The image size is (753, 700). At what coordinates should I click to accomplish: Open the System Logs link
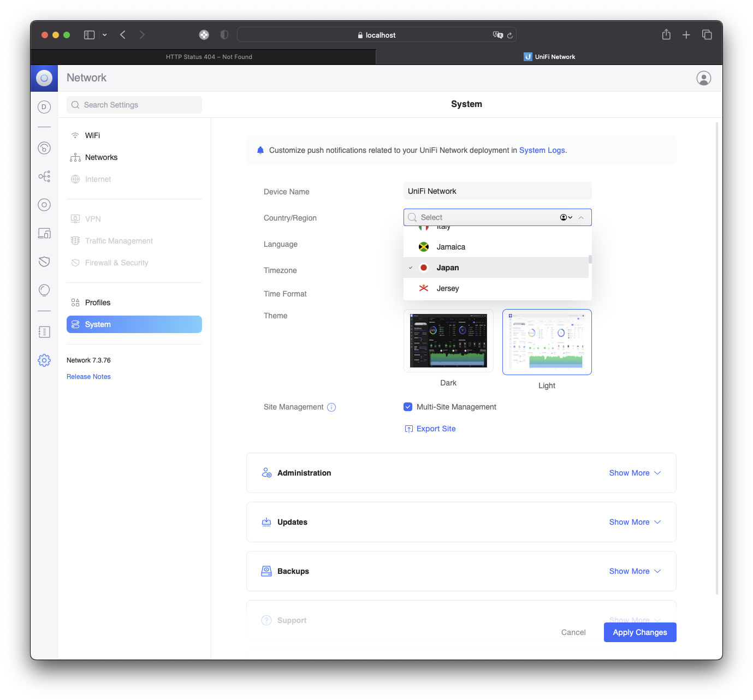tap(542, 150)
